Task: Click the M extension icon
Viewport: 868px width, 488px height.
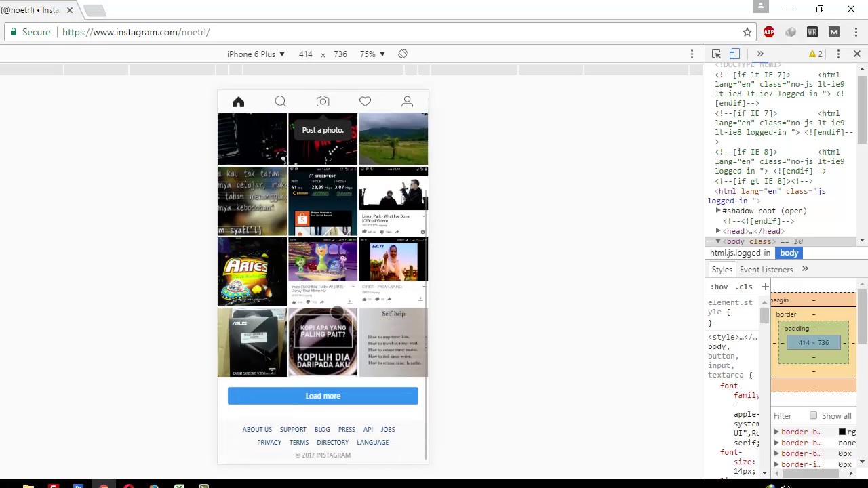Action: click(x=834, y=32)
